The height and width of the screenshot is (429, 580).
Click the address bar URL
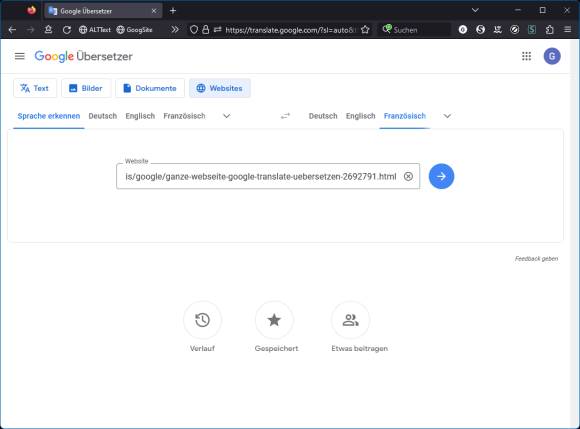tap(290, 30)
